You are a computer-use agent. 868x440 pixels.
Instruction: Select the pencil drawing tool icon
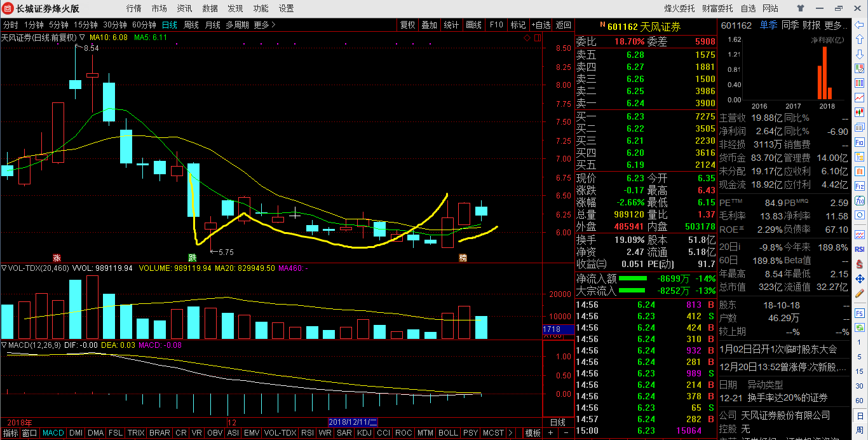click(x=860, y=294)
